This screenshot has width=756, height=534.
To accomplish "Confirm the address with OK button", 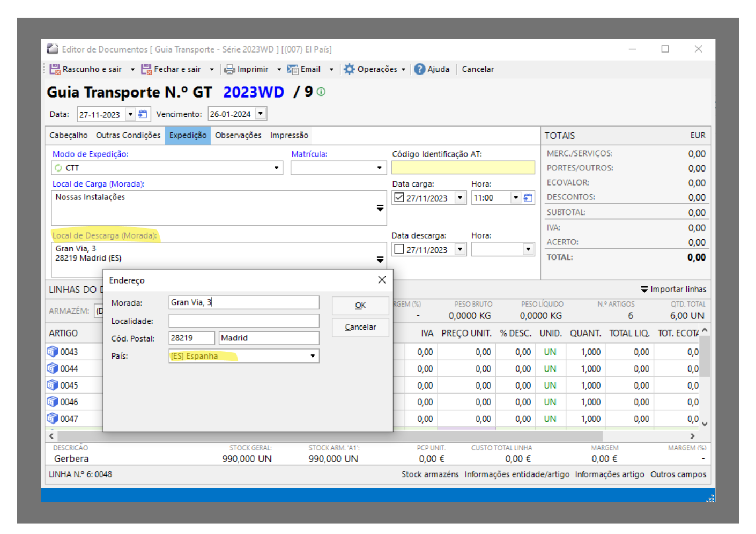I will (360, 306).
